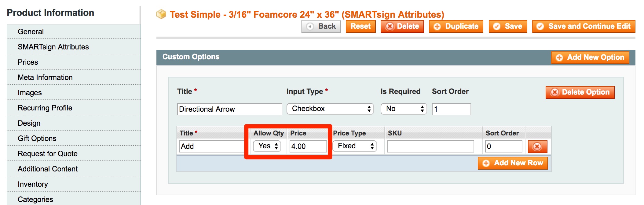Open the Is Required dropdown
The width and height of the screenshot is (644, 205).
404,109
